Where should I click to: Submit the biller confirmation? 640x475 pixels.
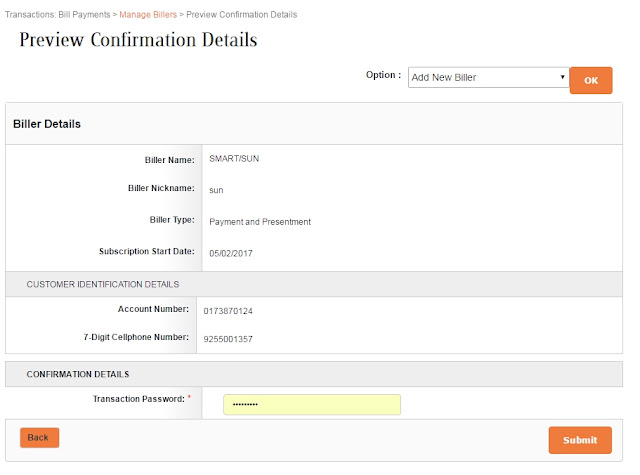tap(580, 440)
